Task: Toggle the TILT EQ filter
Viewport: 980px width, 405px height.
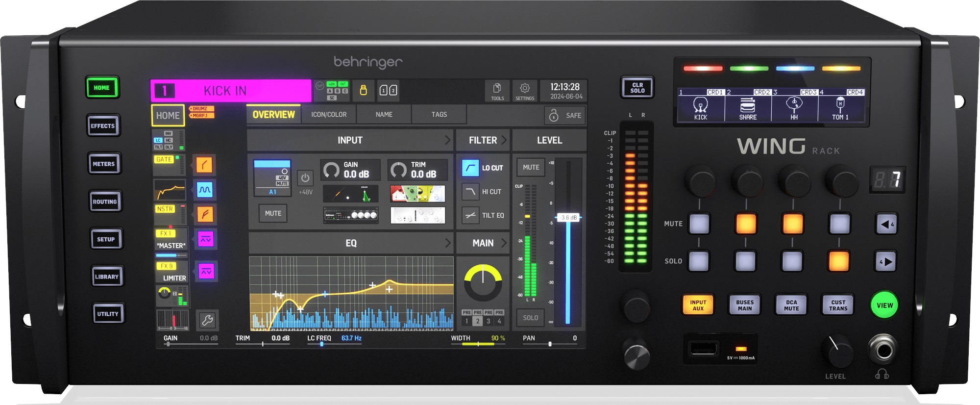Action: coord(470,215)
